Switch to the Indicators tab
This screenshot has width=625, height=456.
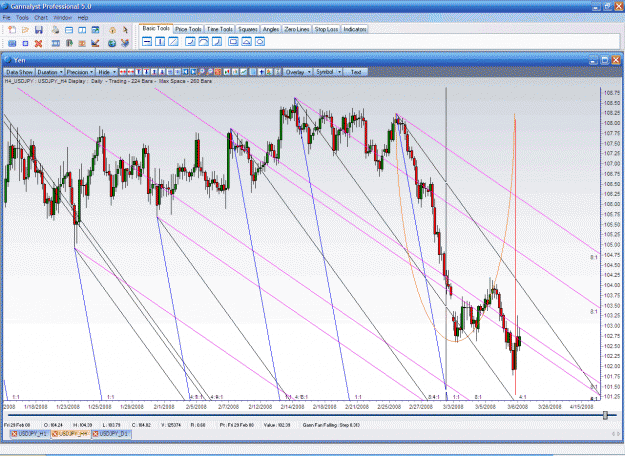point(355,29)
